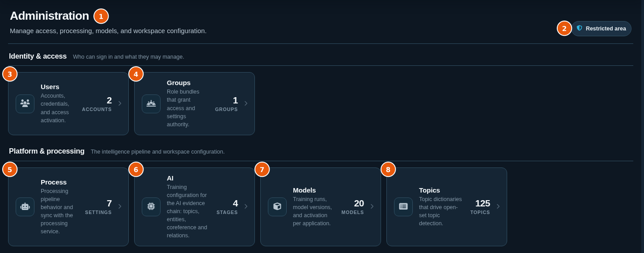Click 'Who can sign in' subtitle text
The width and height of the screenshot is (644, 253).
pos(129,57)
